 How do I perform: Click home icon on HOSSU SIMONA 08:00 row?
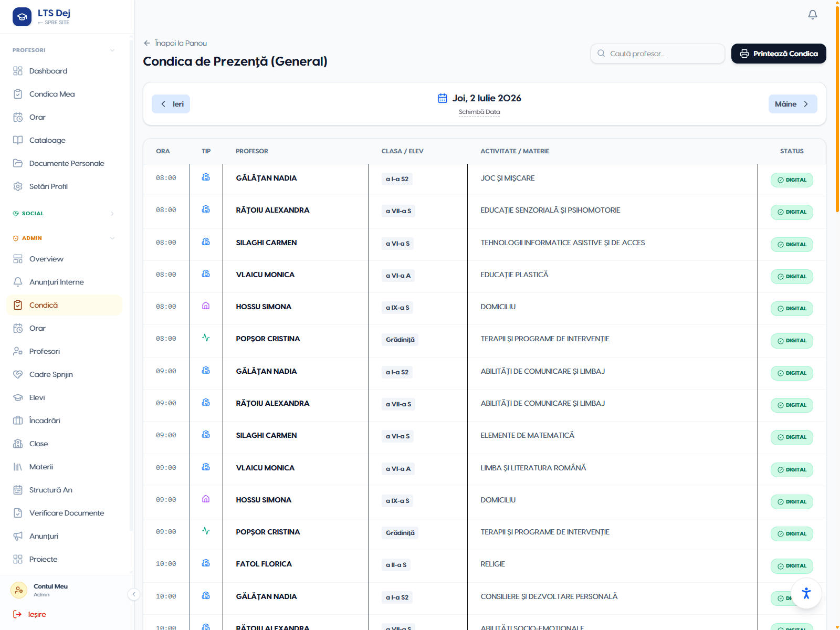tap(206, 306)
